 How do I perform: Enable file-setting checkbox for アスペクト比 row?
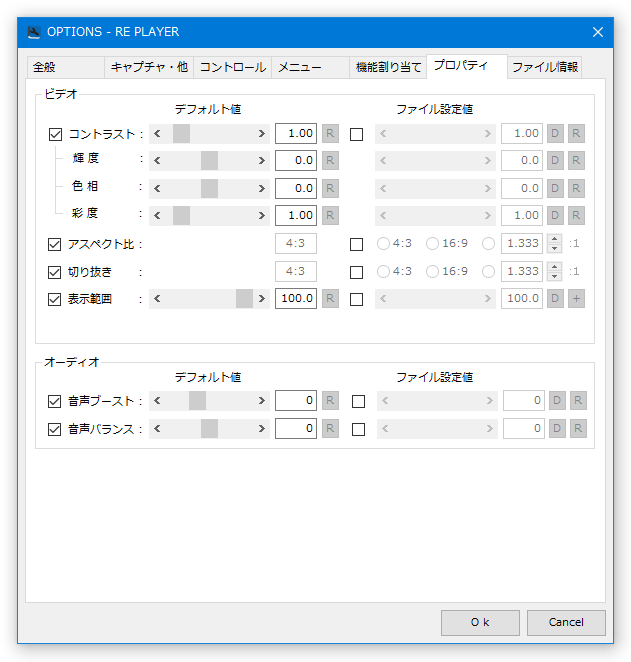(356, 244)
